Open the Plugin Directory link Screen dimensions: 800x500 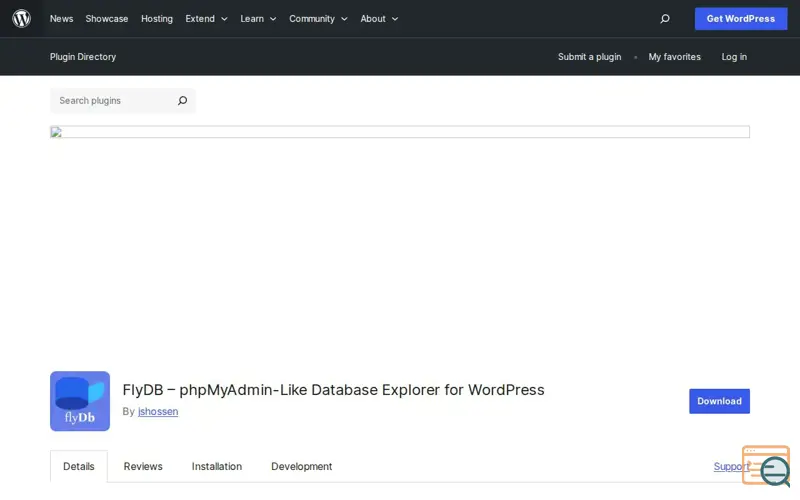point(83,57)
